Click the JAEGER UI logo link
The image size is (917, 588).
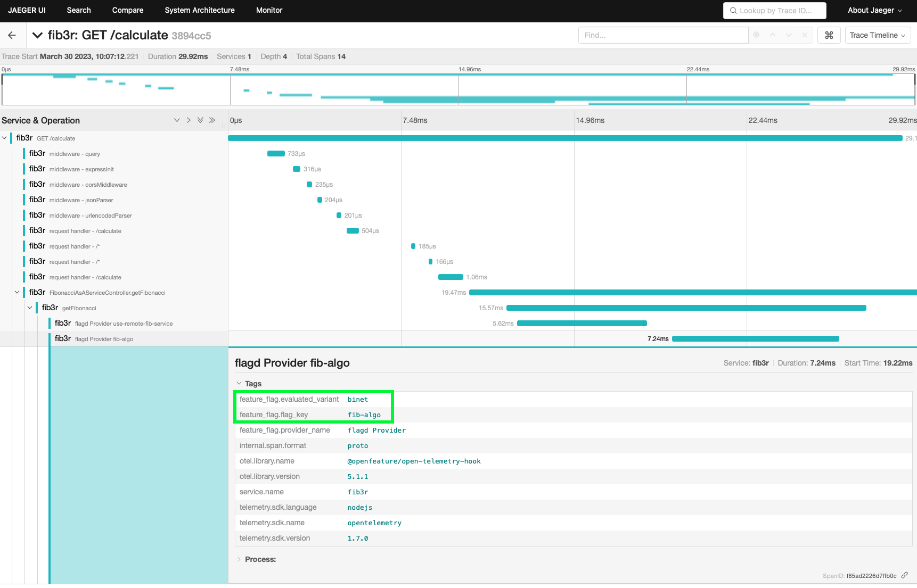point(27,11)
